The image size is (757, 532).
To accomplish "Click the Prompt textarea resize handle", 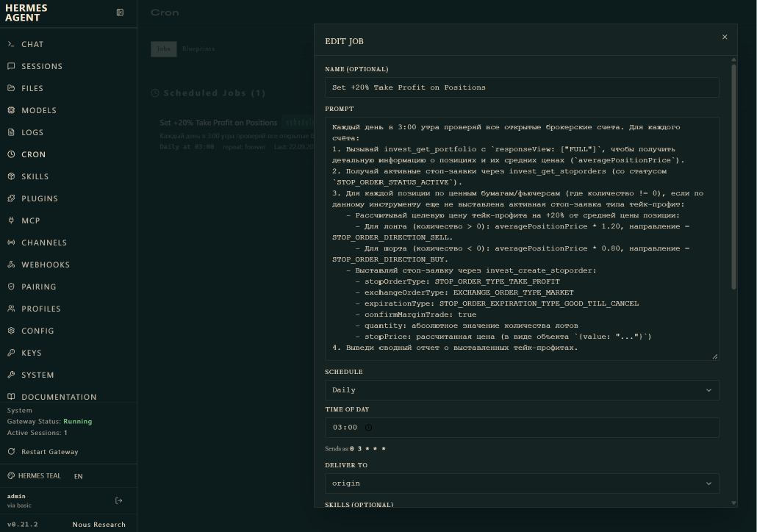I will click(x=715, y=356).
